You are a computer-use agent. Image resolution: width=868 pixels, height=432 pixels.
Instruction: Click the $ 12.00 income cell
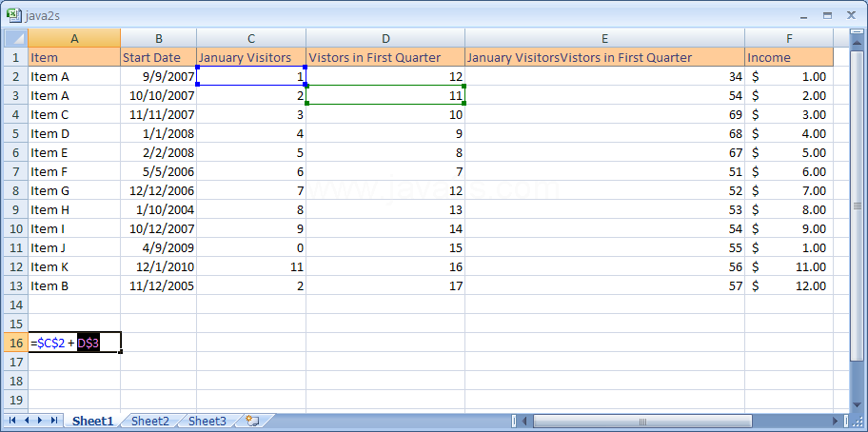pyautogui.click(x=789, y=286)
